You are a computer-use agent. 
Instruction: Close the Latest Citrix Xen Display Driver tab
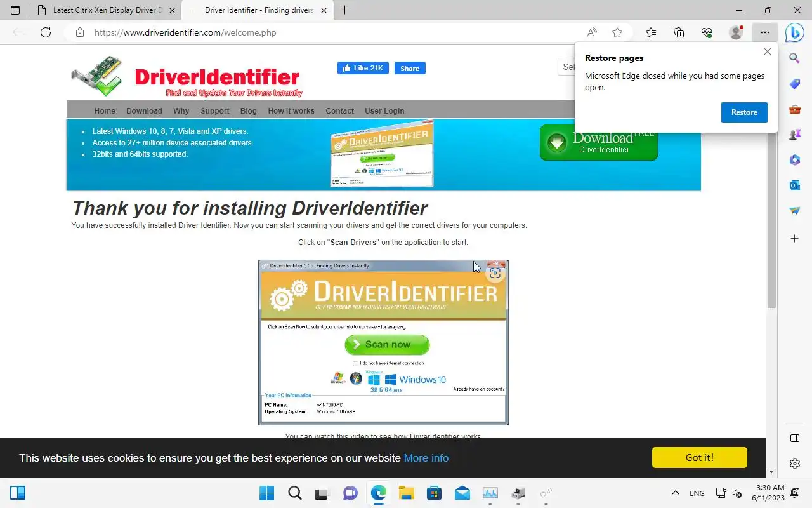pyautogui.click(x=172, y=10)
